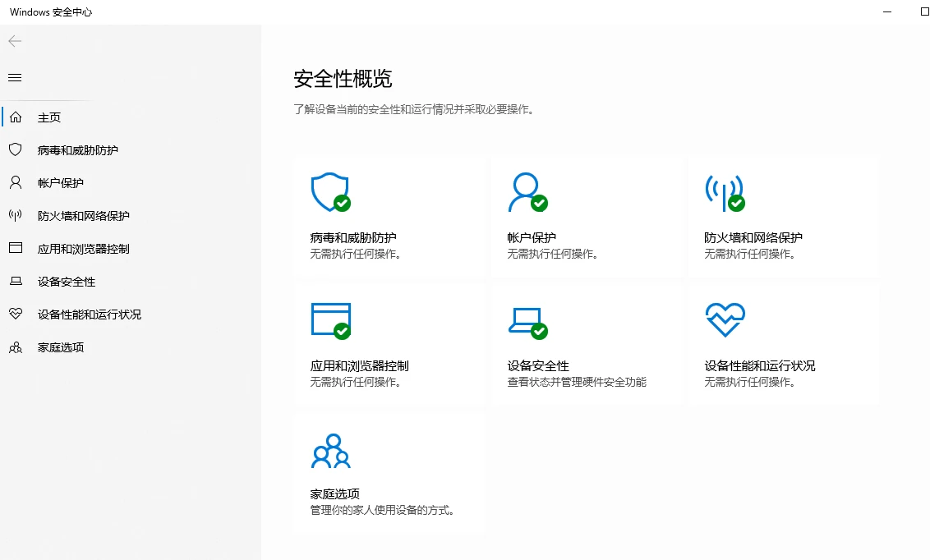Open the 应用和浏览器控制 card title
930x560 pixels.
point(359,365)
